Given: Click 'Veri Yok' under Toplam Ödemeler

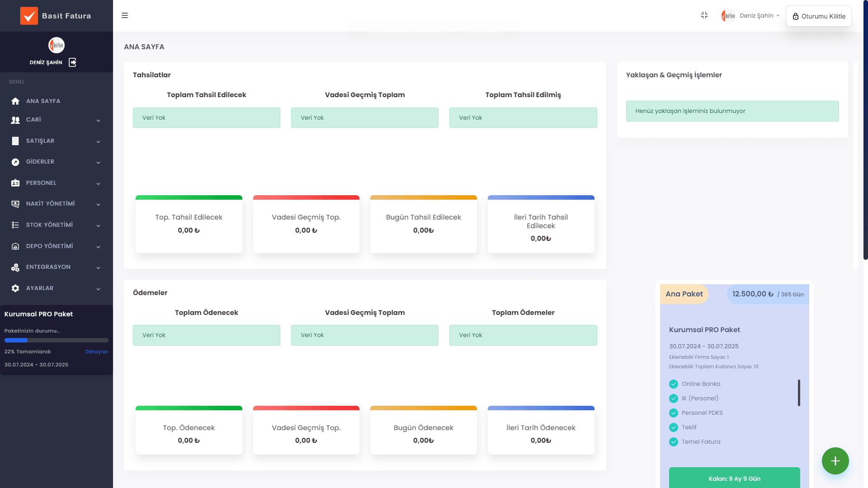Looking at the screenshot, I should point(523,335).
